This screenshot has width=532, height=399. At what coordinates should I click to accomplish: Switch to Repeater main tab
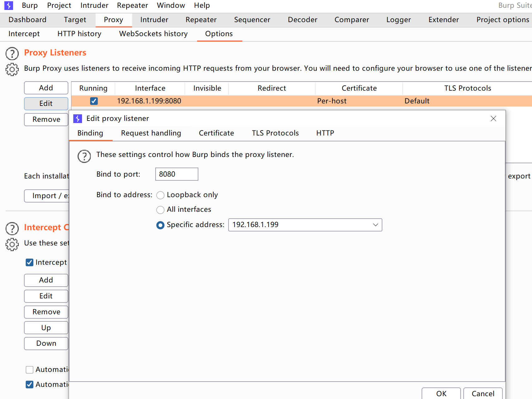(201, 20)
